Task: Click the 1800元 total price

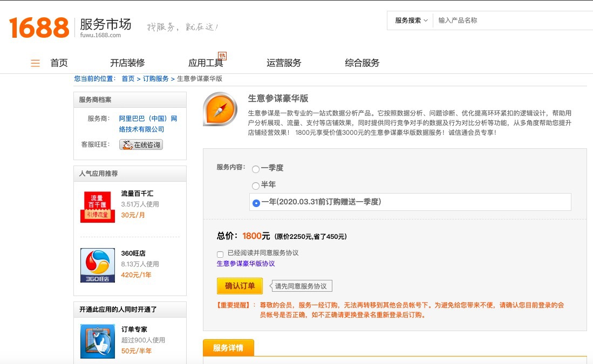Action: click(x=256, y=236)
